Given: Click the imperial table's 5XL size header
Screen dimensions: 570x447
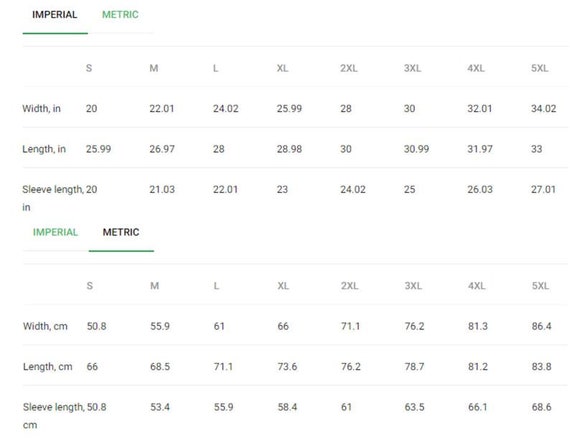Looking at the screenshot, I should [x=539, y=68].
